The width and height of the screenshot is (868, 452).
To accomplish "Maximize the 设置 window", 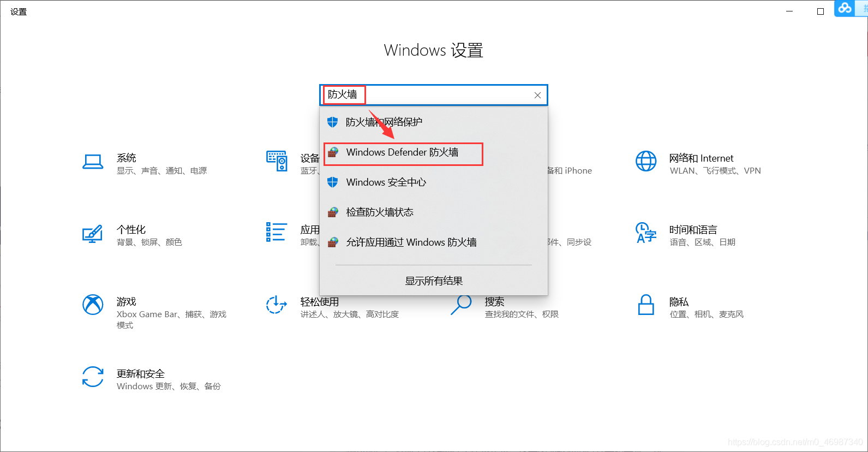I will pyautogui.click(x=820, y=11).
